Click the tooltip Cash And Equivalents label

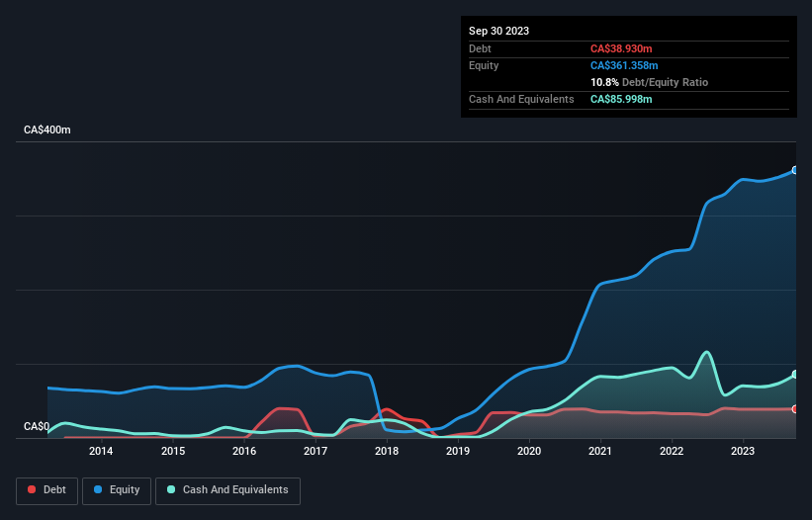coord(521,99)
